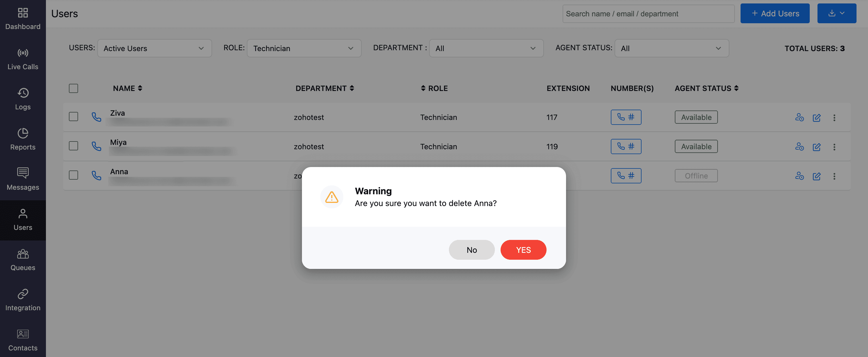Tick the checkbox for Ziva's row
The image size is (868, 357).
[x=73, y=117]
